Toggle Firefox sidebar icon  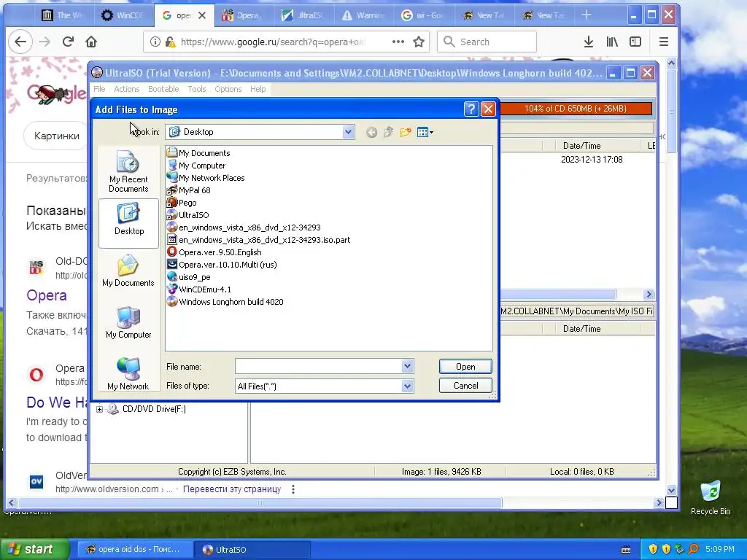(x=635, y=42)
